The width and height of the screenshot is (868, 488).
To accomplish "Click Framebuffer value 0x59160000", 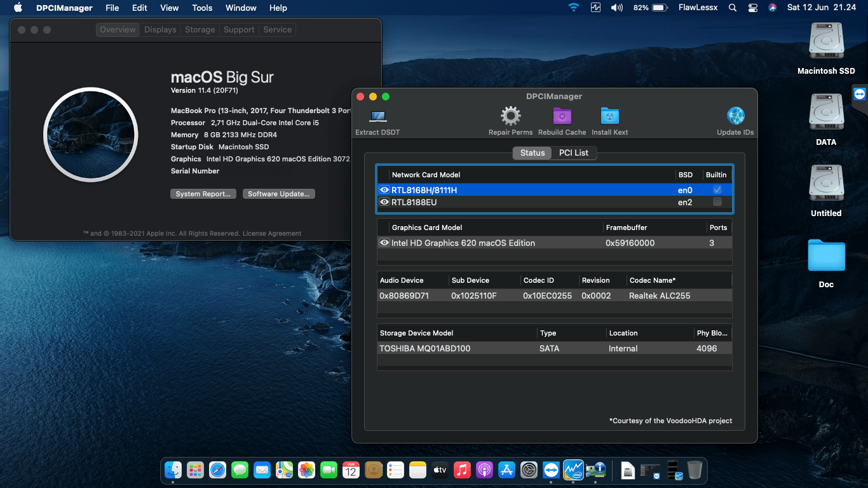I will (630, 243).
